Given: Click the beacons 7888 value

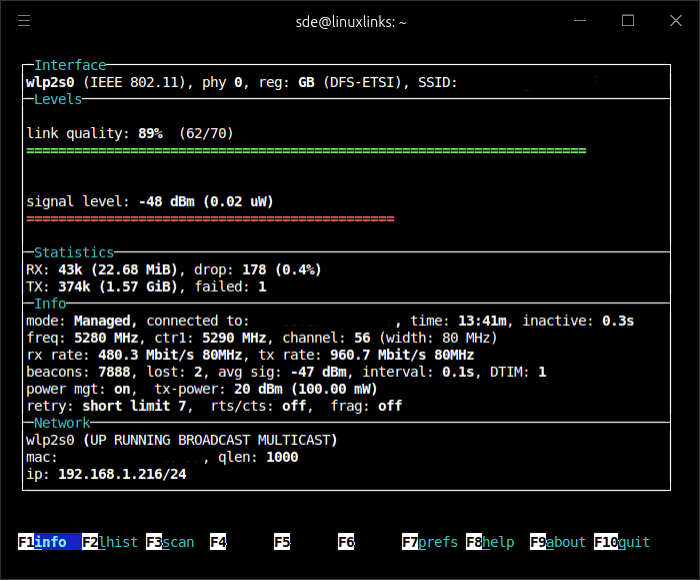Looking at the screenshot, I should click(114, 372).
